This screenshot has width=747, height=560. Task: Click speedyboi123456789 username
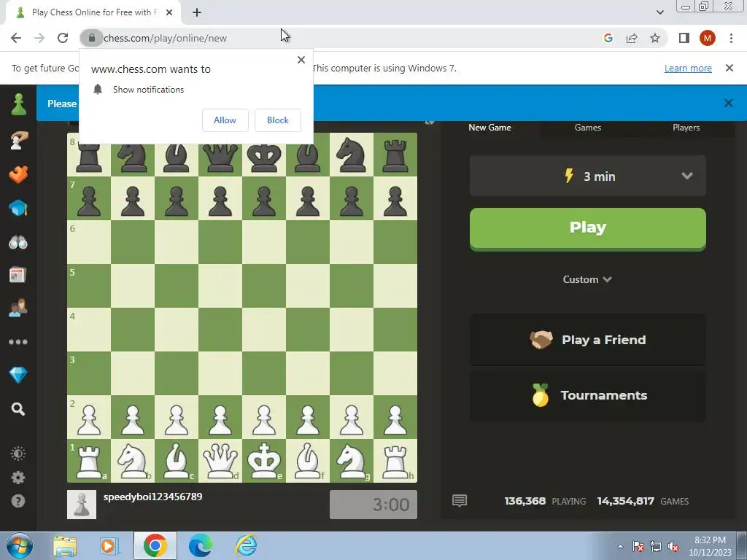153,497
